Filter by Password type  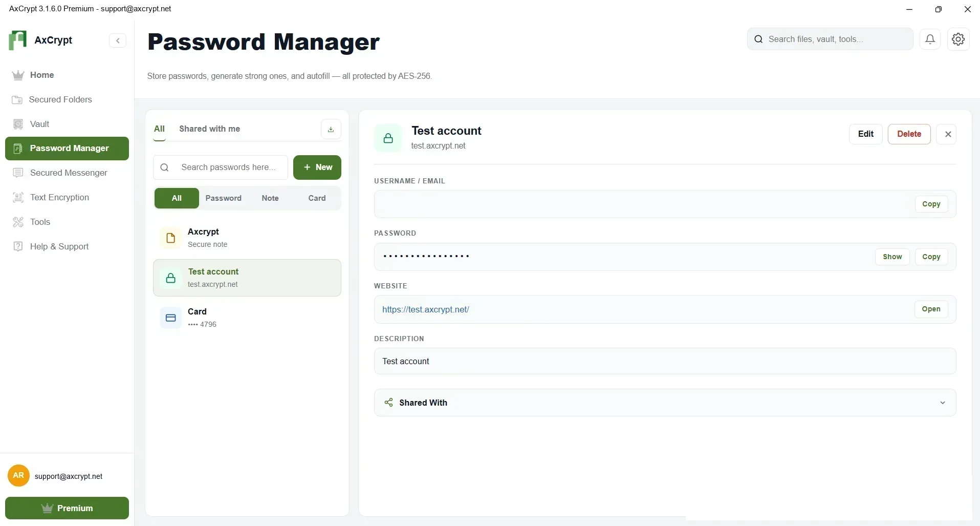[x=223, y=198]
